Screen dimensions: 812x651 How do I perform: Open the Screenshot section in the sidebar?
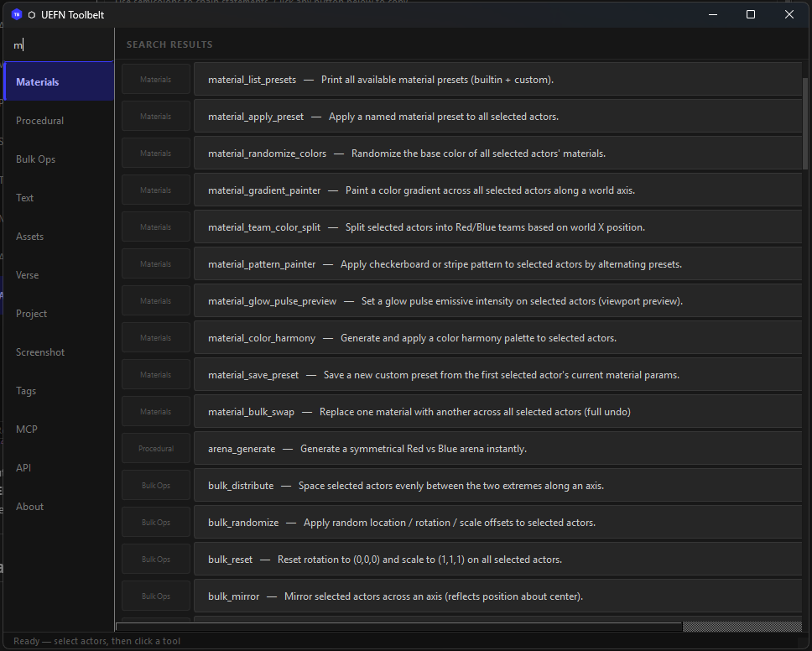[39, 352]
